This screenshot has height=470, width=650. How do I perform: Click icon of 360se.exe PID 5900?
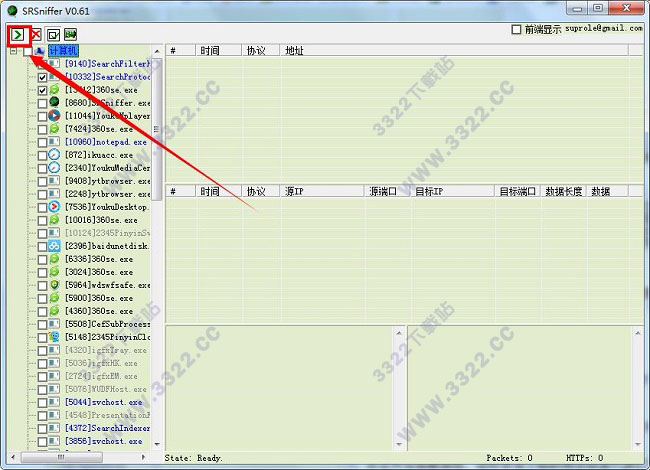(54, 298)
